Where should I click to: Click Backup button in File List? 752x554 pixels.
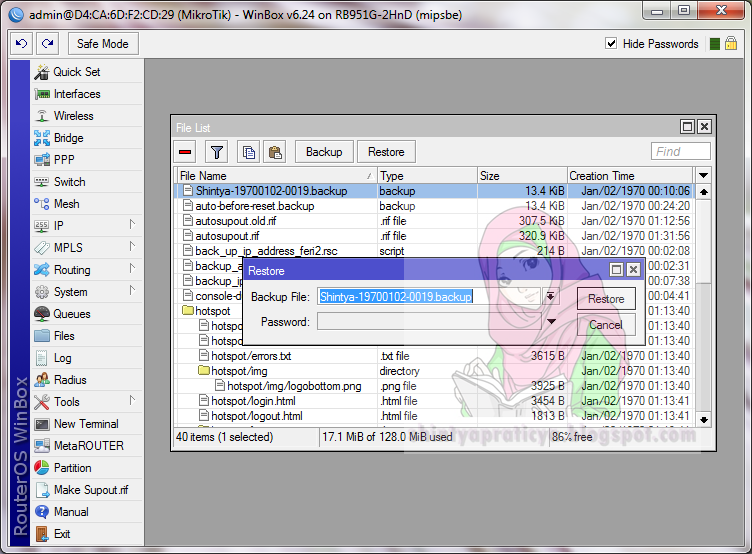324,152
